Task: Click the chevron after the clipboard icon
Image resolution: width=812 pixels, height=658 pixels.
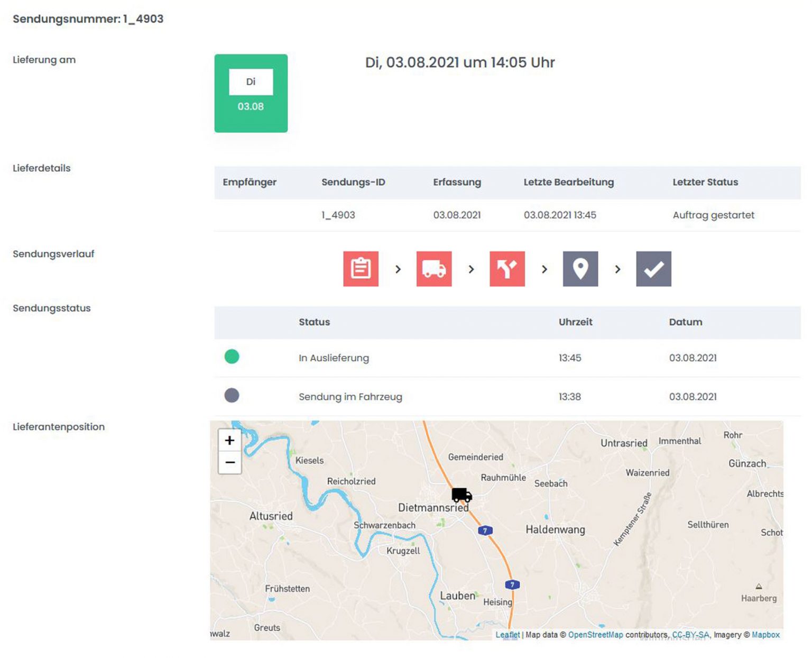Action: point(398,269)
